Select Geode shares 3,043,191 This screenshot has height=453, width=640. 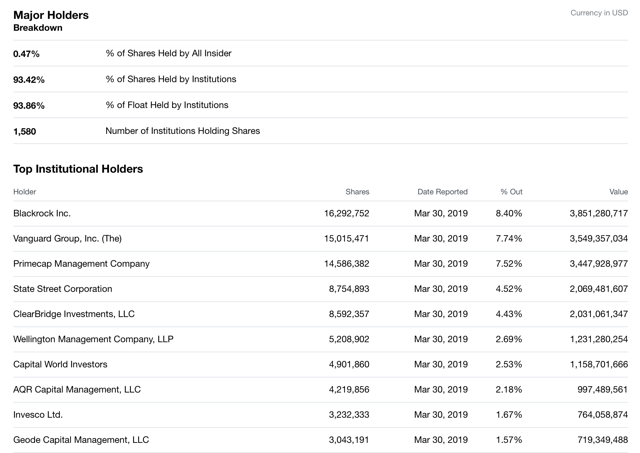coord(349,440)
